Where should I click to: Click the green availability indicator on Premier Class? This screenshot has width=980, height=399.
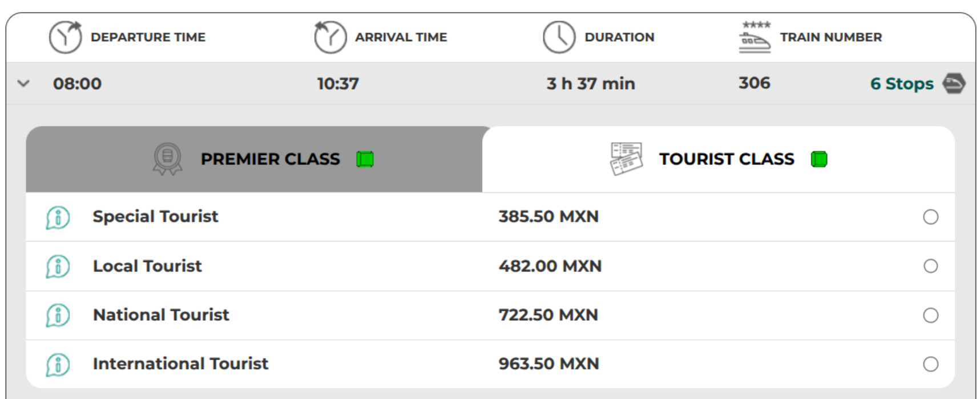coord(365,159)
